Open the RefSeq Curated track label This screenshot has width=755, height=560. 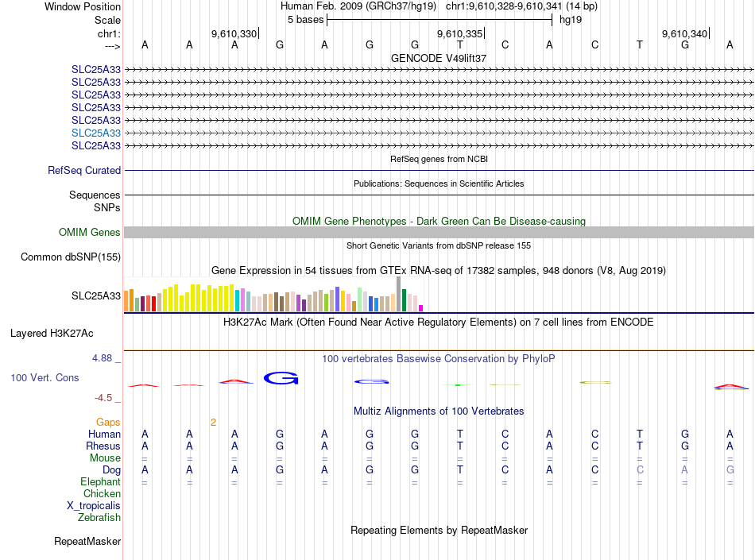tap(83, 170)
